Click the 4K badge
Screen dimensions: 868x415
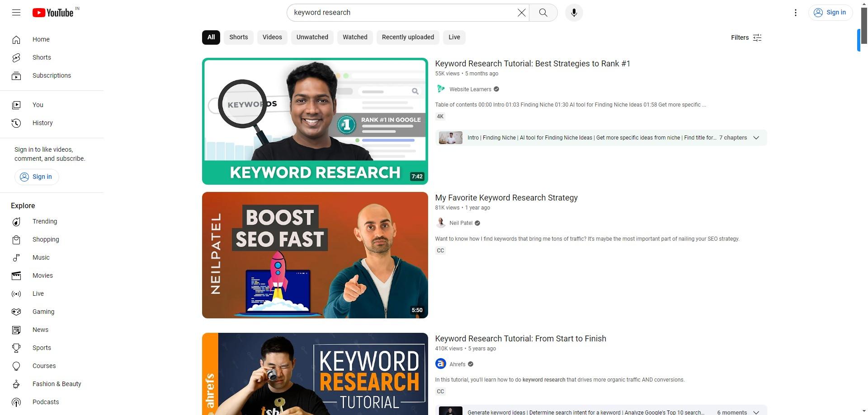(440, 117)
